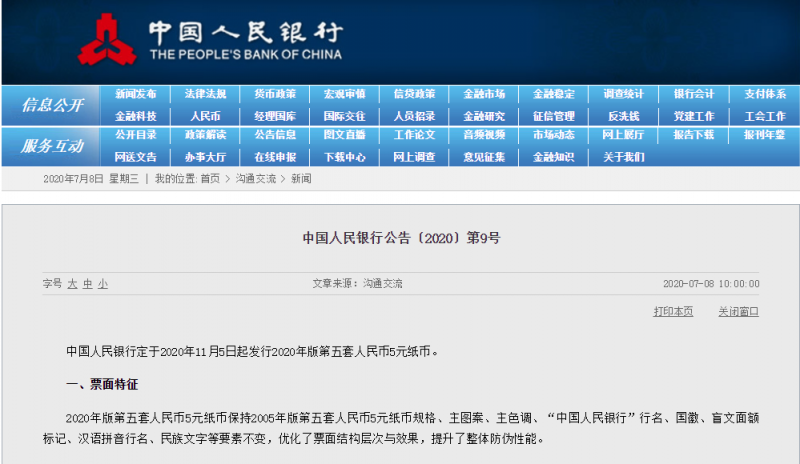Click the 服务互动 section header
800x464 pixels.
(x=52, y=146)
